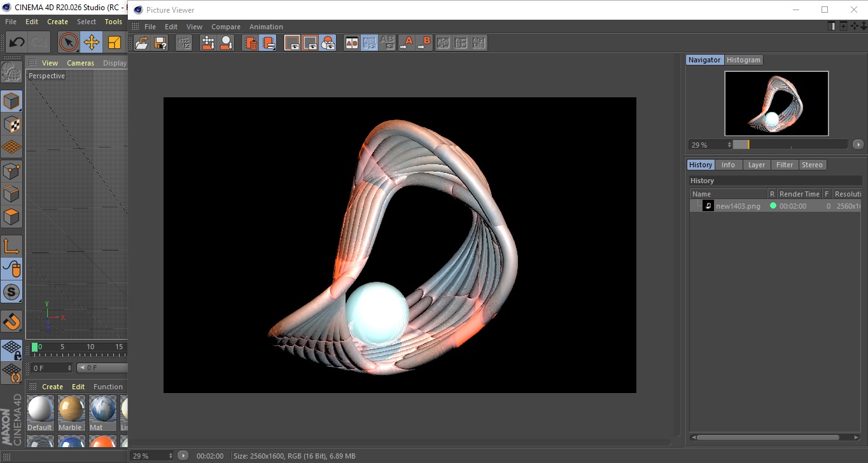Toggle the magnet Snap button
This screenshot has height=463, width=868.
[11, 321]
